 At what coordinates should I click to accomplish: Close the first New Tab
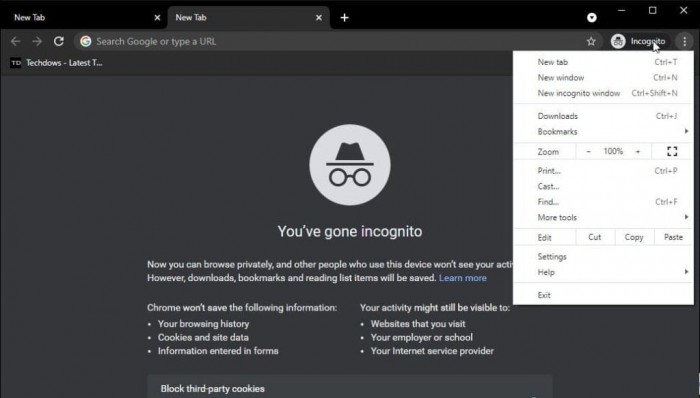(x=157, y=18)
